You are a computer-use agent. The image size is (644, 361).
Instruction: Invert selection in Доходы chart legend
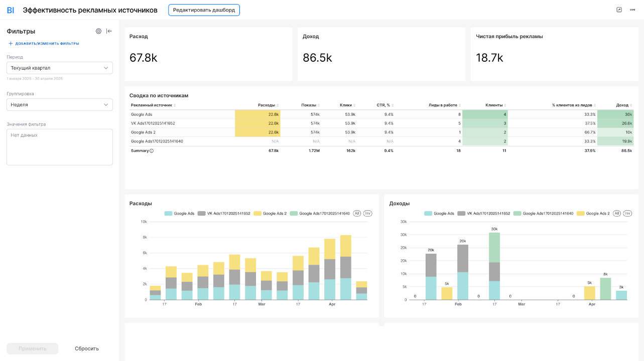pyautogui.click(x=627, y=214)
